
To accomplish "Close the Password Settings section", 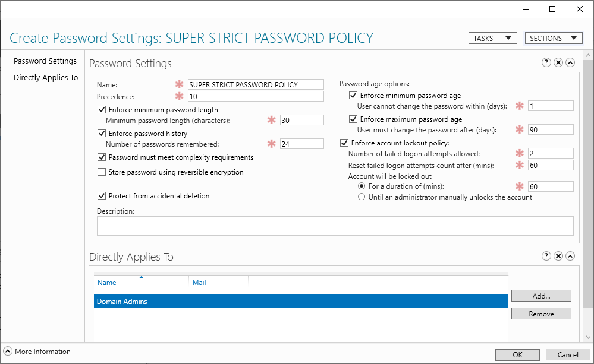I will click(558, 62).
